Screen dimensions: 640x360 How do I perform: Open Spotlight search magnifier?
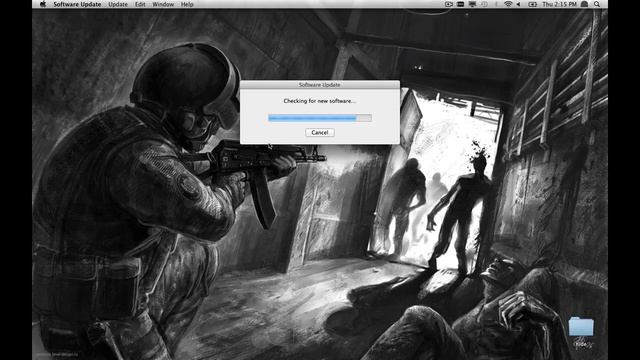coord(597,4)
